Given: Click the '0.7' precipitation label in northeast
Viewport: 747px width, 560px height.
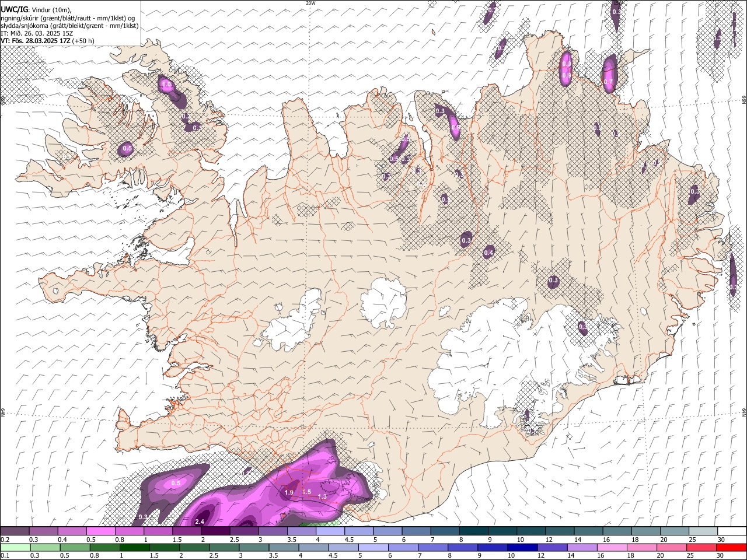Looking at the screenshot, I should 608,82.
